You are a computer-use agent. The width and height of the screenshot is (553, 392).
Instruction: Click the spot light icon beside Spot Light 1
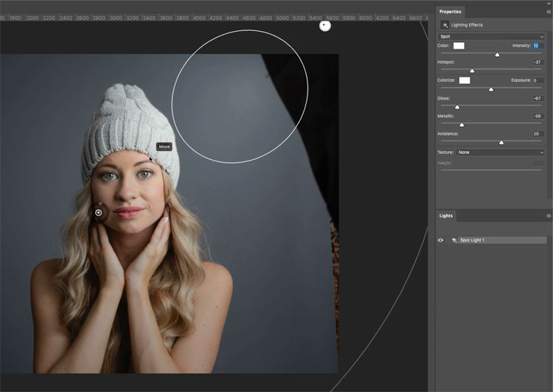[x=454, y=240]
